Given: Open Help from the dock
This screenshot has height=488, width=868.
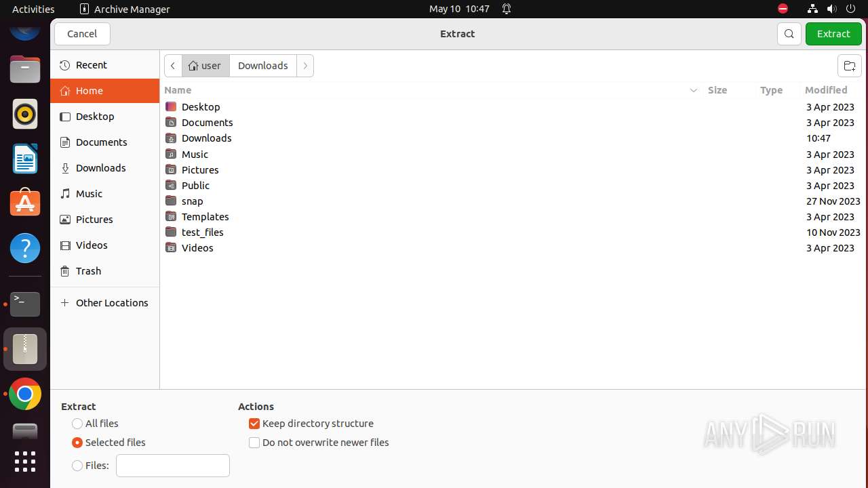Looking at the screenshot, I should click(x=25, y=247).
